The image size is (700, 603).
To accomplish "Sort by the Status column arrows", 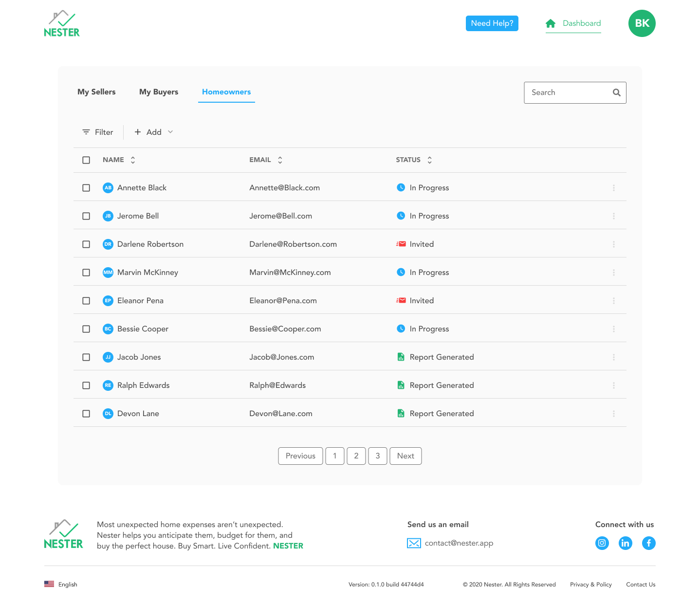I will pos(429,160).
